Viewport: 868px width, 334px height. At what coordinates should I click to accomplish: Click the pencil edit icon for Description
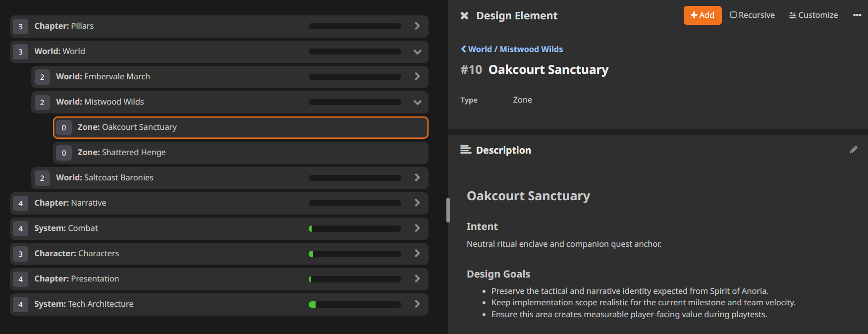coord(853,150)
